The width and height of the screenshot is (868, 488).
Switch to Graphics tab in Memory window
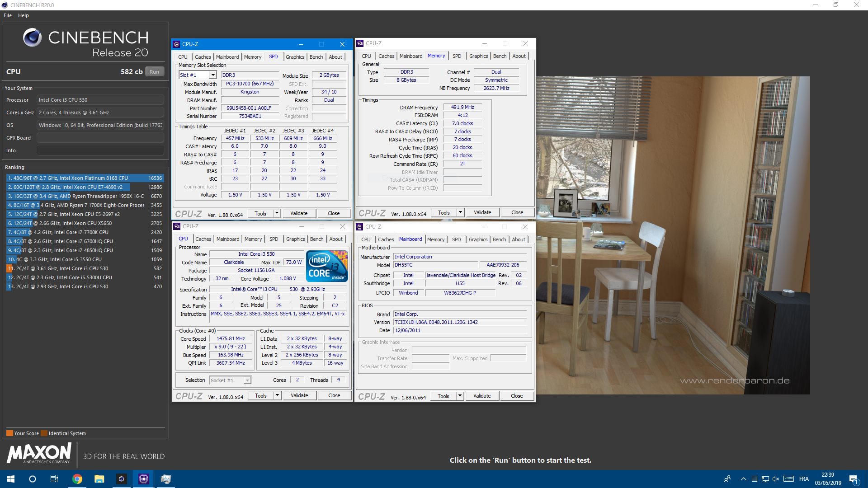tap(478, 56)
